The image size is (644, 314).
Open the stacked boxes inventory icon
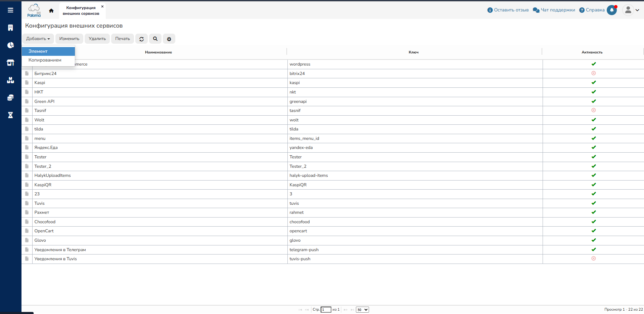(x=10, y=80)
